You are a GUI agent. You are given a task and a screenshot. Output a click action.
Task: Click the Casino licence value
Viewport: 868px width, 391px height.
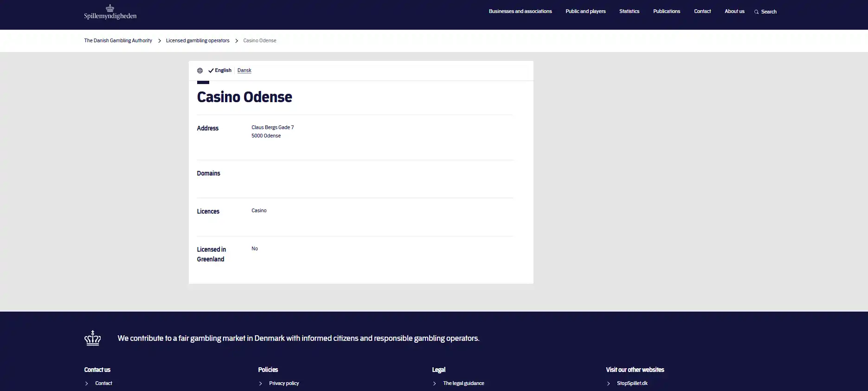coord(259,210)
